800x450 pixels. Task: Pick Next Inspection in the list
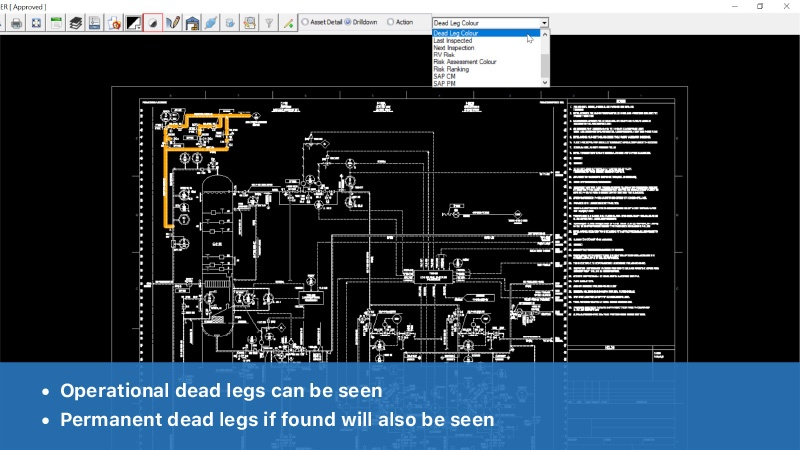click(454, 47)
